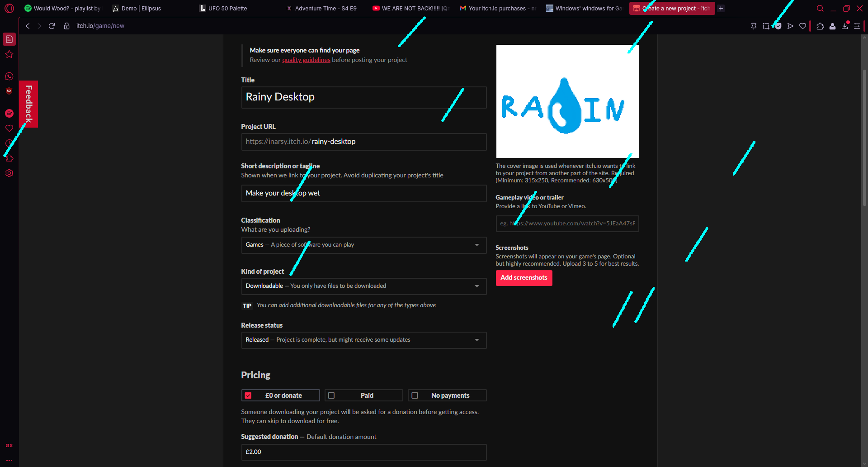Open WhatsApp in the sidebar
868x467 pixels.
9,76
